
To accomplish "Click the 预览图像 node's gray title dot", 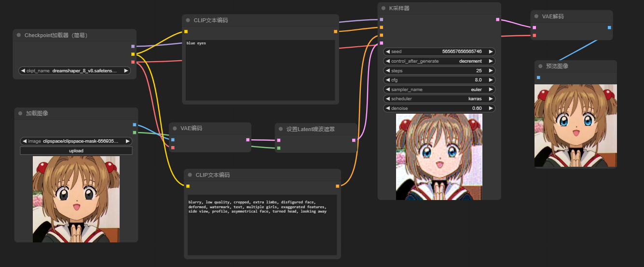I will coord(540,66).
